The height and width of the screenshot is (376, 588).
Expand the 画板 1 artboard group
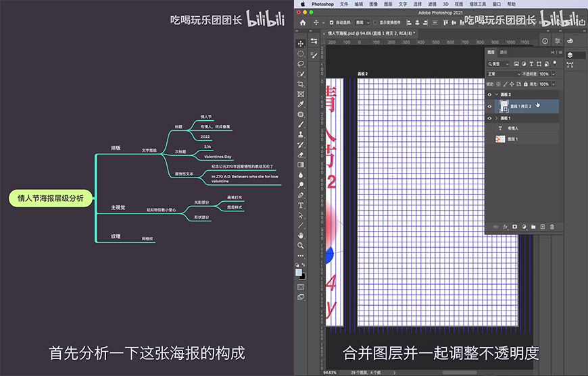(497, 118)
